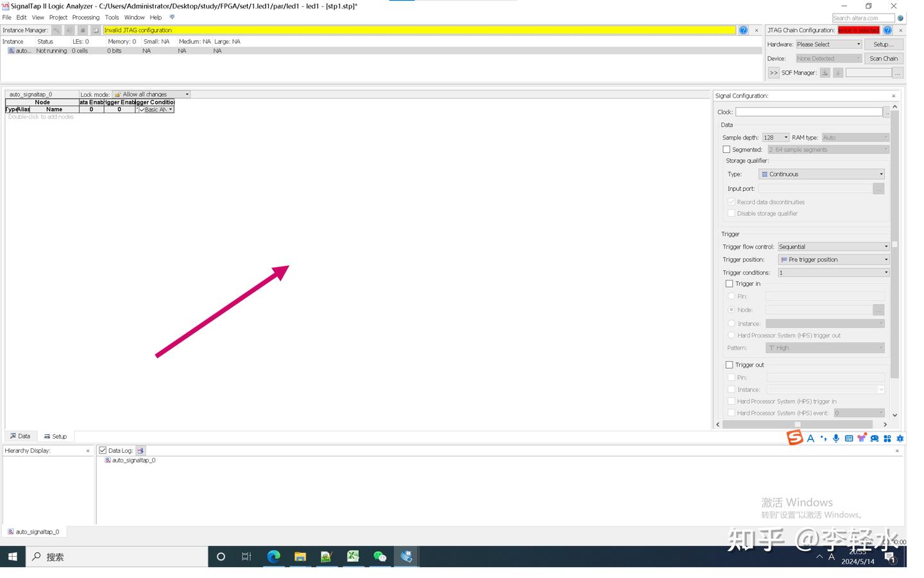The width and height of the screenshot is (924, 578).
Task: Open the Trigger conditions dropdown
Action: tap(834, 273)
